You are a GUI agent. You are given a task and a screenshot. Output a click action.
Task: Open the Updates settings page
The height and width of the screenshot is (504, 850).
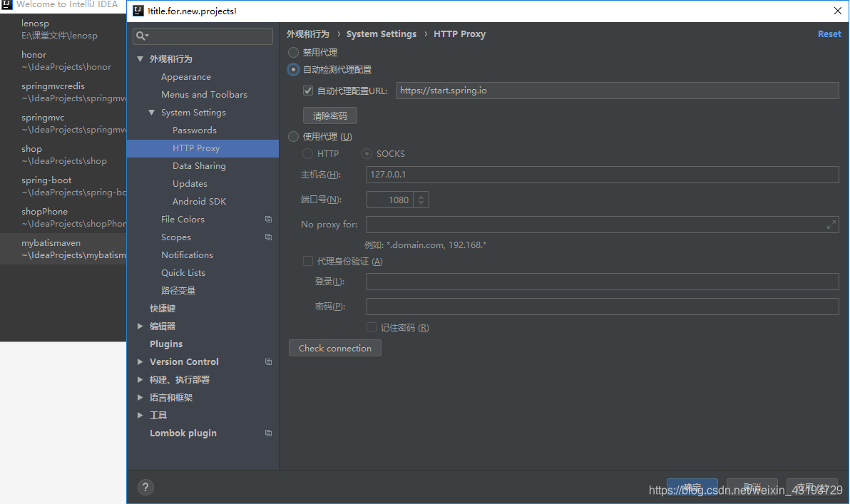click(190, 184)
